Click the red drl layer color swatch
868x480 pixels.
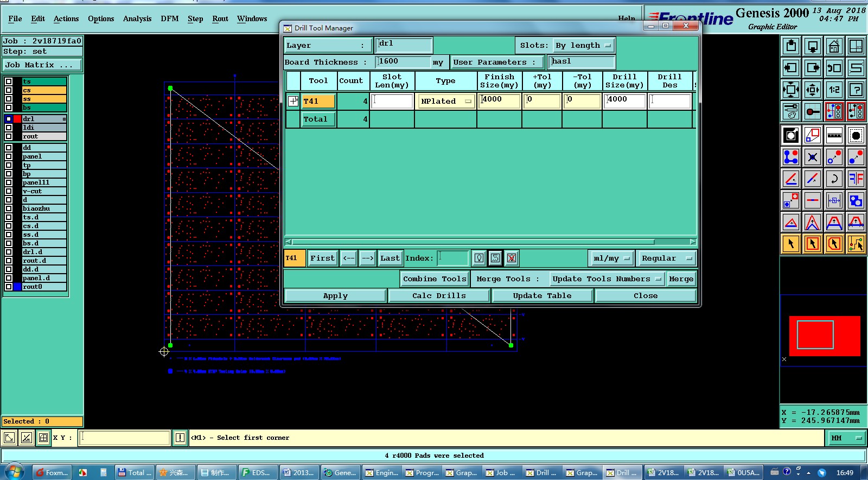coord(17,119)
